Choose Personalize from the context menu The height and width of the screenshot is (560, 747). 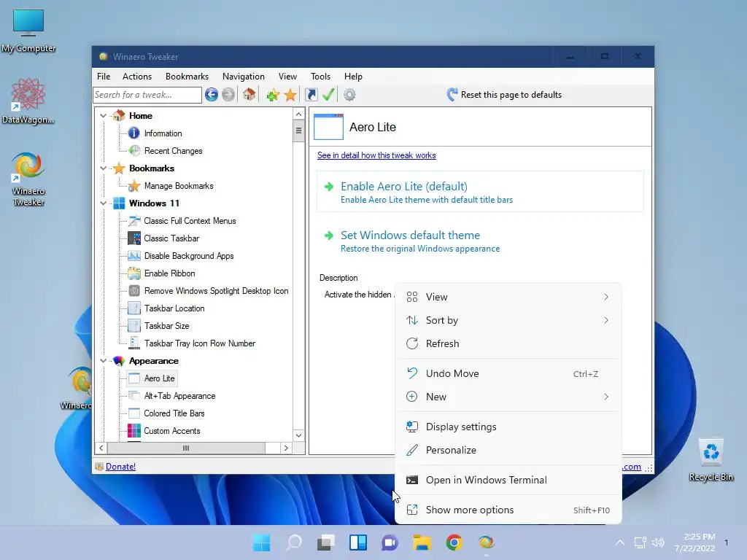point(508,450)
